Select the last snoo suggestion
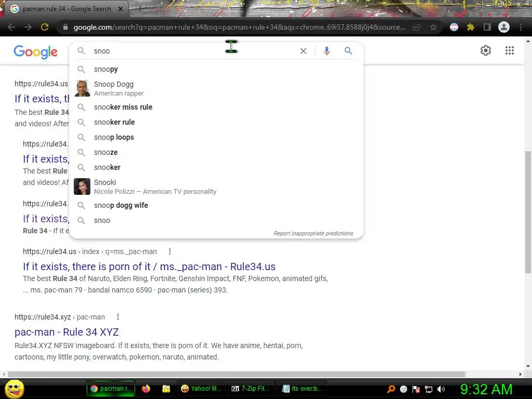Image resolution: width=532 pixels, height=399 pixels. click(217, 220)
